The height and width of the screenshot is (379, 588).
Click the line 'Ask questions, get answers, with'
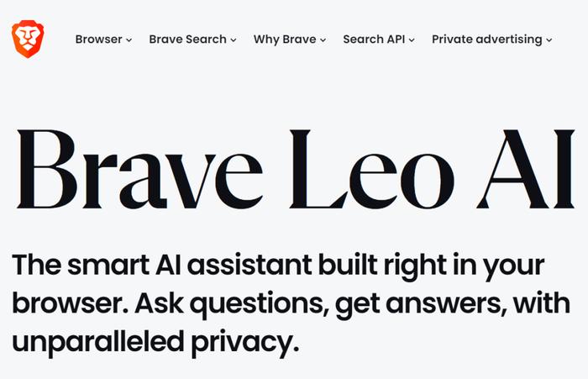coord(353,304)
